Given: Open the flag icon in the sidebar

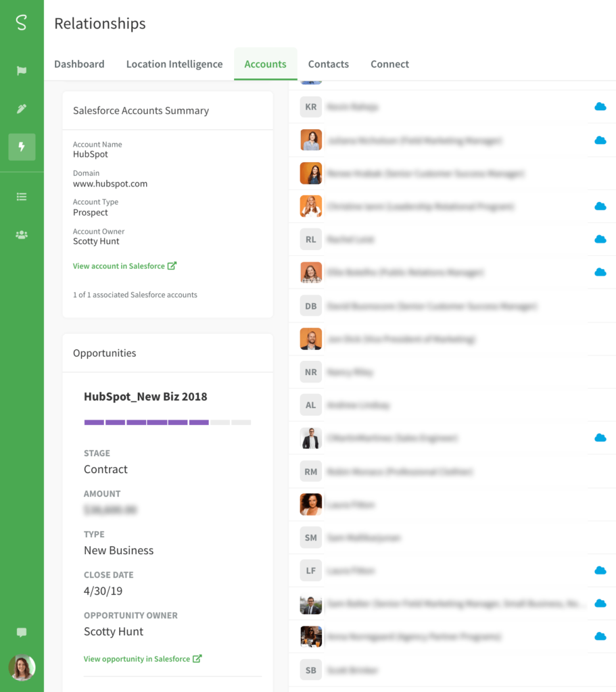Looking at the screenshot, I should 22,70.
